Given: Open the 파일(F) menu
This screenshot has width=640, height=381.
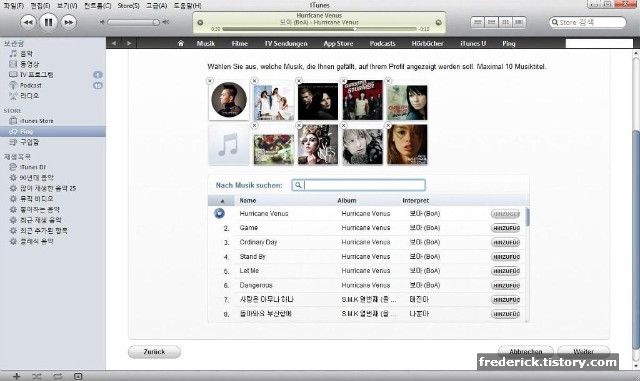Looking at the screenshot, I should click(x=13, y=6).
